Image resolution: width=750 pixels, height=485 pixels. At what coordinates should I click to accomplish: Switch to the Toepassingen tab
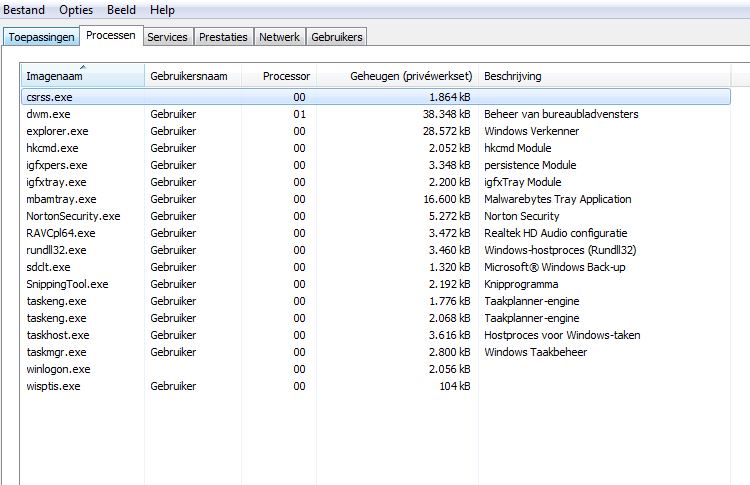click(41, 37)
